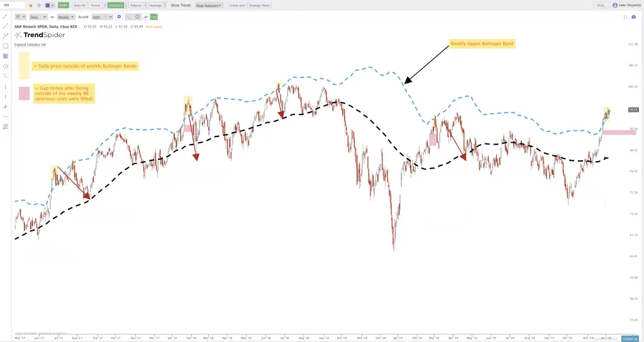Enter fullscreen chart mode
Image resolution: width=644 pixels, height=342 pixels.
click(625, 17)
